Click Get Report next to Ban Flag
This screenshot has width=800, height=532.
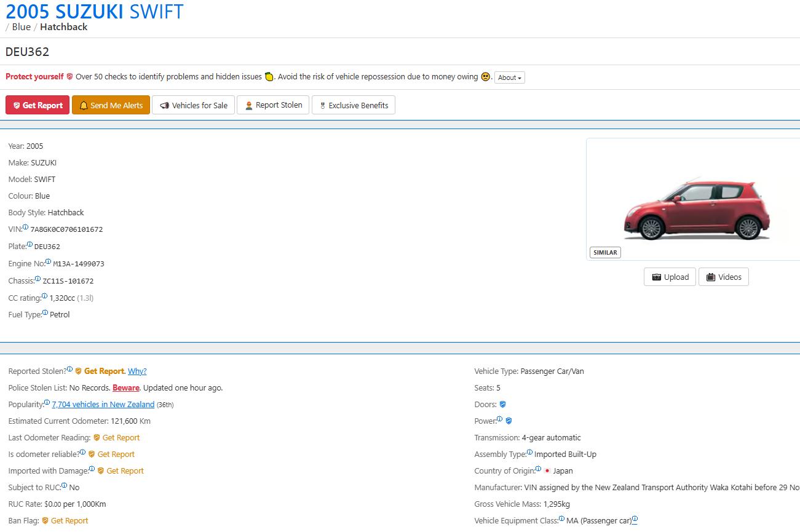tap(69, 521)
